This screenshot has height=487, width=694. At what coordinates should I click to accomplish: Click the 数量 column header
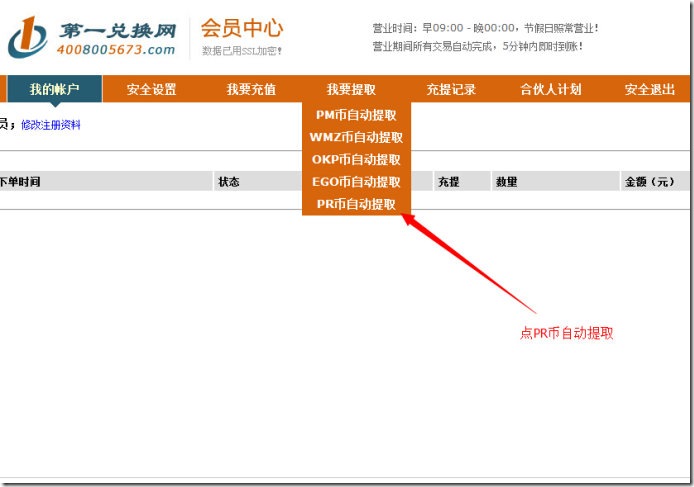coord(507,182)
